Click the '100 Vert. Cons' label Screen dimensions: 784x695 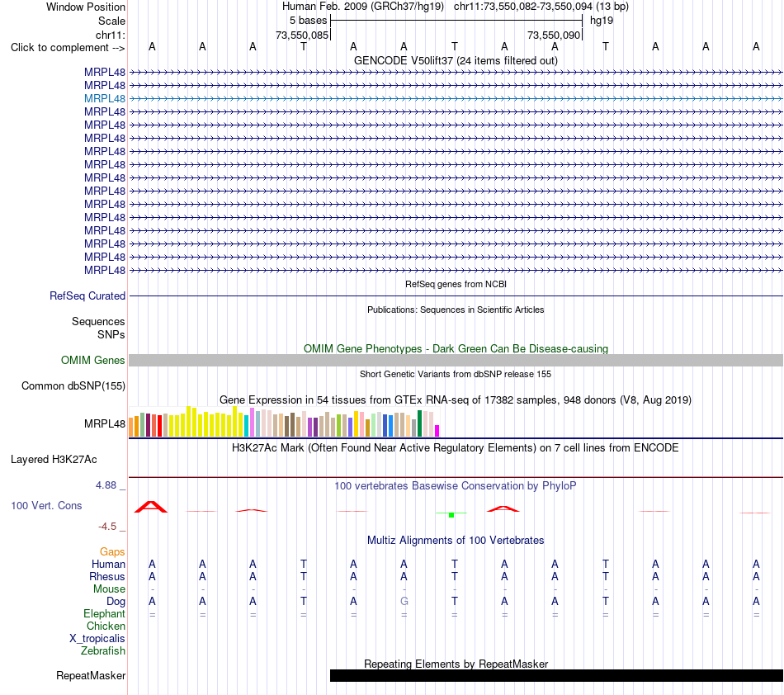click(x=46, y=505)
